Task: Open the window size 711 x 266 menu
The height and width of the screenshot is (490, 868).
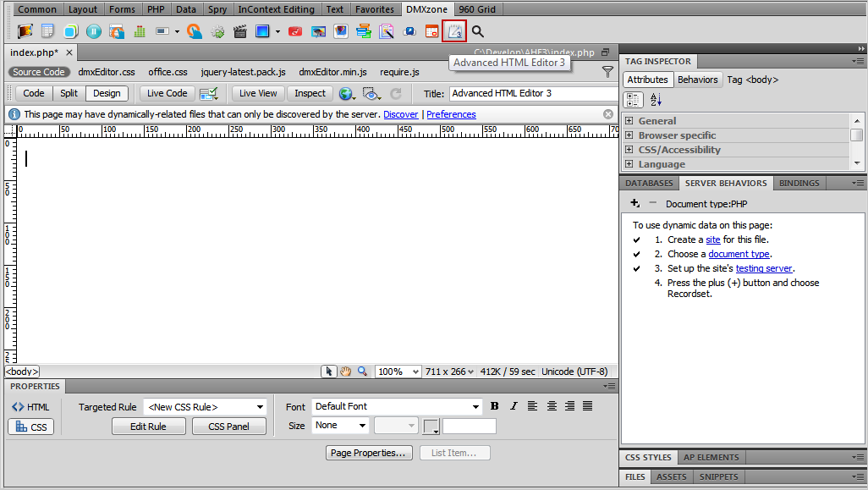Action: pos(449,372)
